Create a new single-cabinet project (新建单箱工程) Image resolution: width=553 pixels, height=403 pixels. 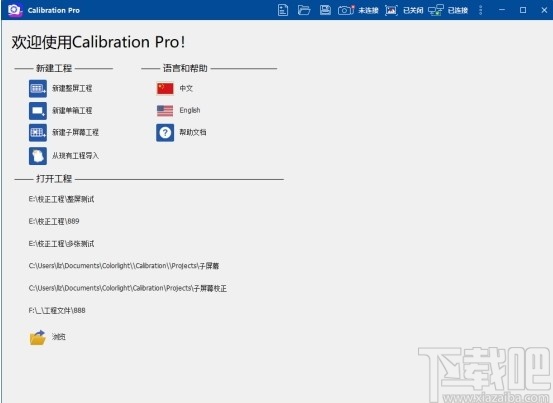coord(38,111)
